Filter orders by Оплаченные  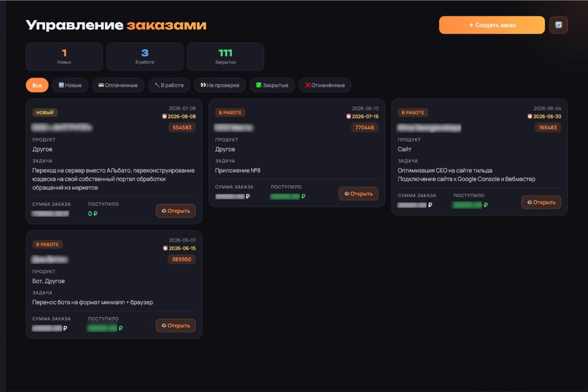(118, 85)
